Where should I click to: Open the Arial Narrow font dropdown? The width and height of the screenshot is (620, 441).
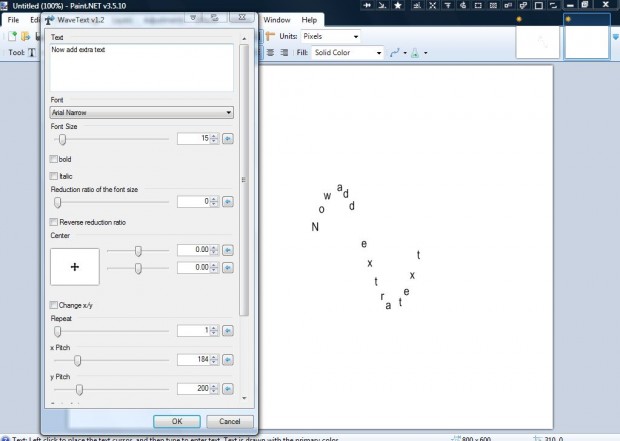pyautogui.click(x=142, y=112)
